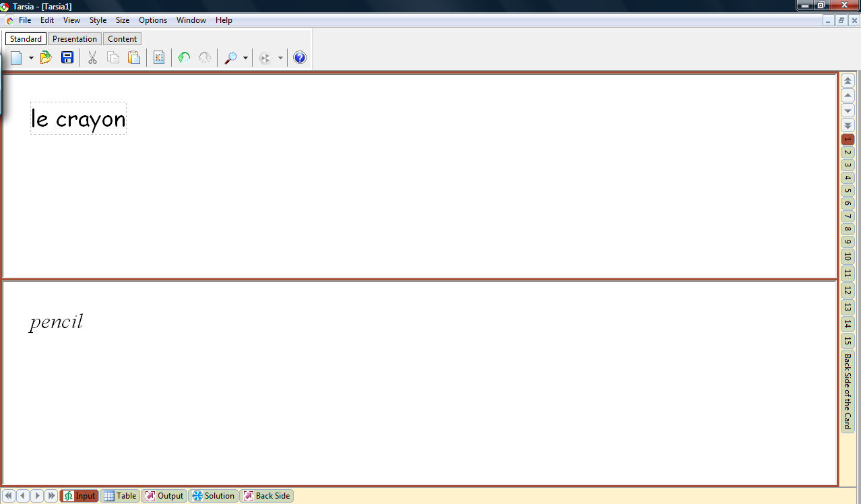Viewport: 861px width, 504px height.
Task: Select card tab 14
Action: [848, 324]
